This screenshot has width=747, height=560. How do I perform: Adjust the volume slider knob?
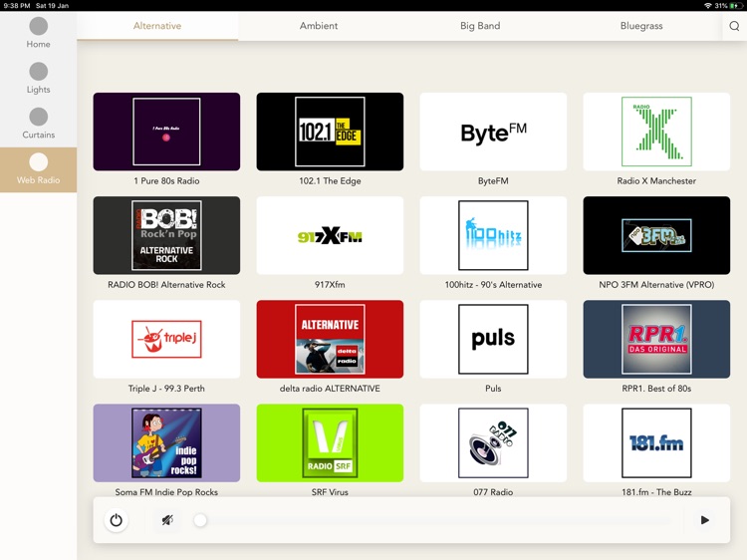click(x=200, y=520)
